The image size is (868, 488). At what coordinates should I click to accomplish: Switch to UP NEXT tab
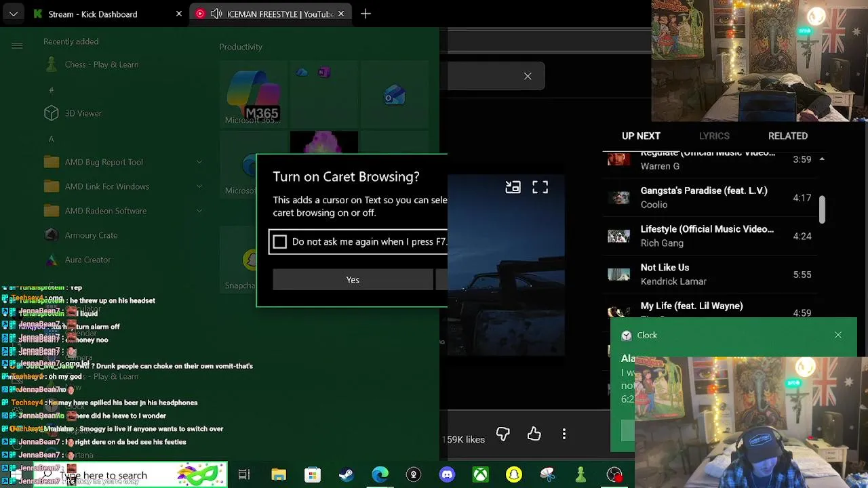click(x=641, y=136)
